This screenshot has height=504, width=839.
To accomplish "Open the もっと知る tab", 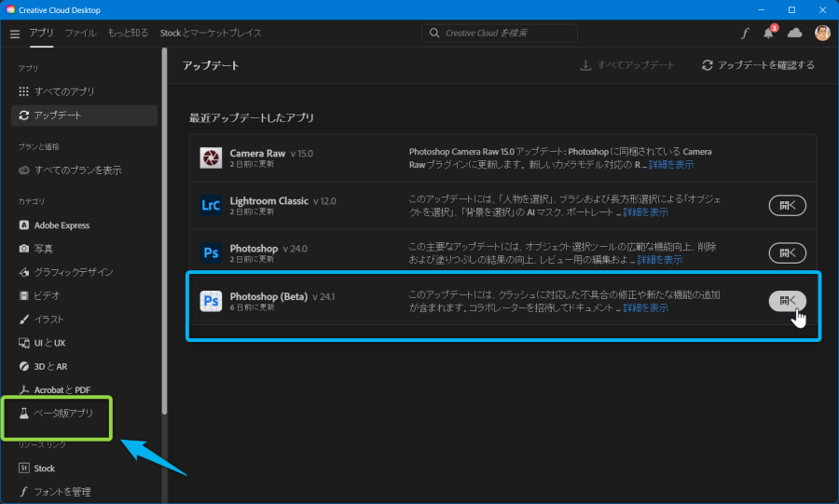I will click(128, 34).
